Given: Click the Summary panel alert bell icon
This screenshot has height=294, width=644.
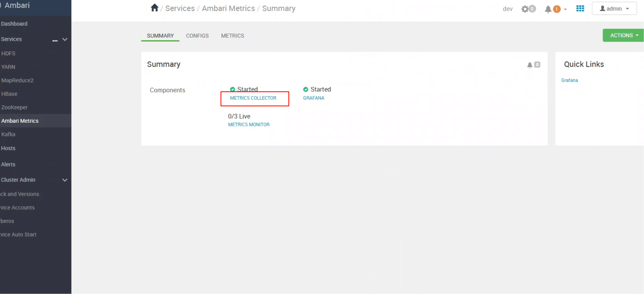Looking at the screenshot, I should click(529, 65).
